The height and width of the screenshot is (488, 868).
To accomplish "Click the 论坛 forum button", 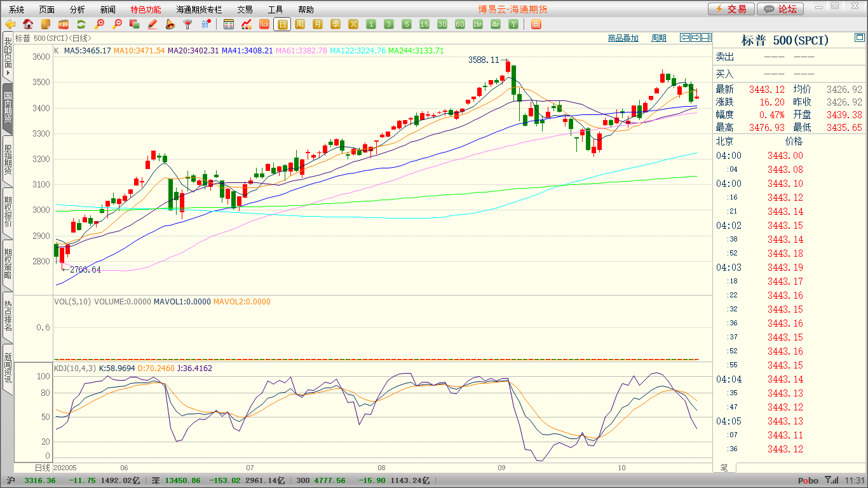I will tap(780, 9).
